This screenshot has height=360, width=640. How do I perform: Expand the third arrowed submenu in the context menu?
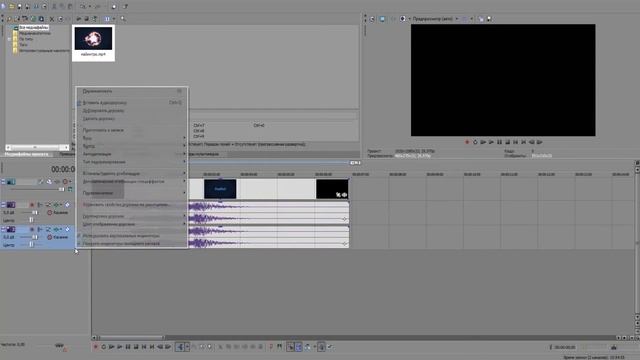coord(184,154)
